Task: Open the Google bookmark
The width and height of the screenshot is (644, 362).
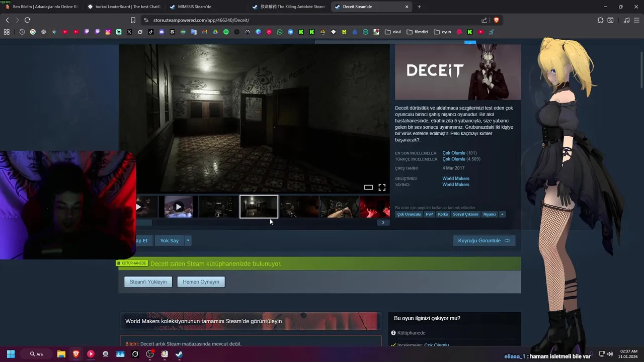Action: click(33, 32)
